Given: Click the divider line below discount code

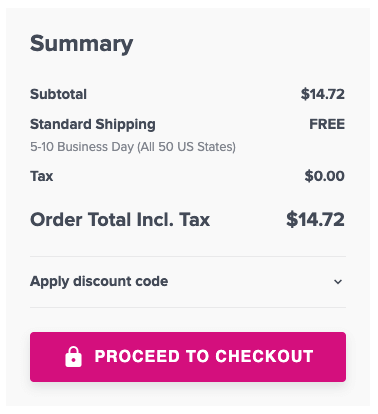Looking at the screenshot, I should 188,307.
